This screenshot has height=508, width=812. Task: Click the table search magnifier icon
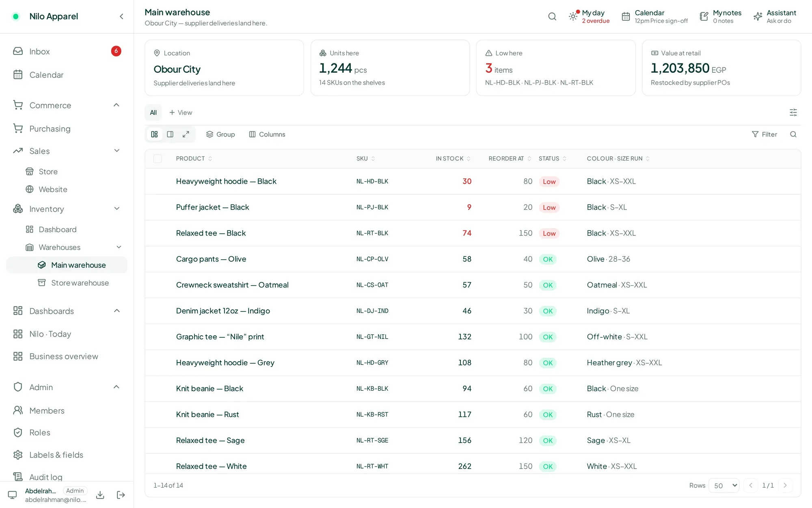[x=793, y=134]
